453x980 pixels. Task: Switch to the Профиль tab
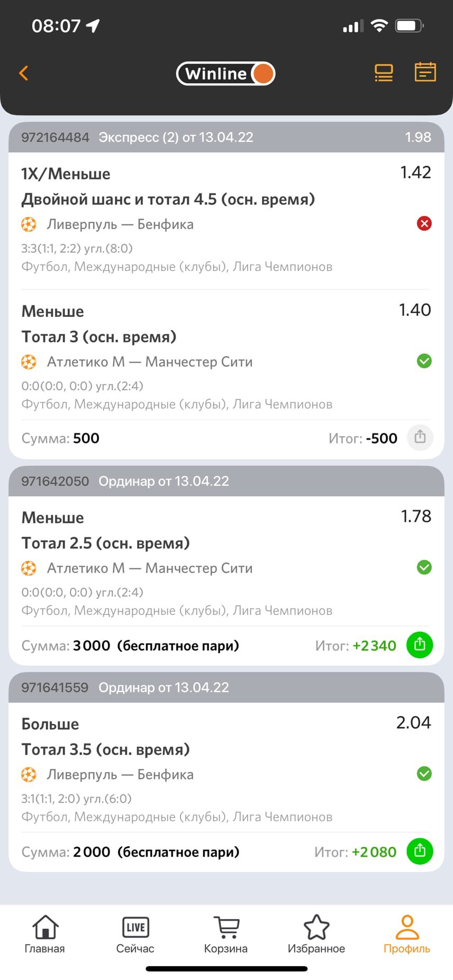pos(406,934)
